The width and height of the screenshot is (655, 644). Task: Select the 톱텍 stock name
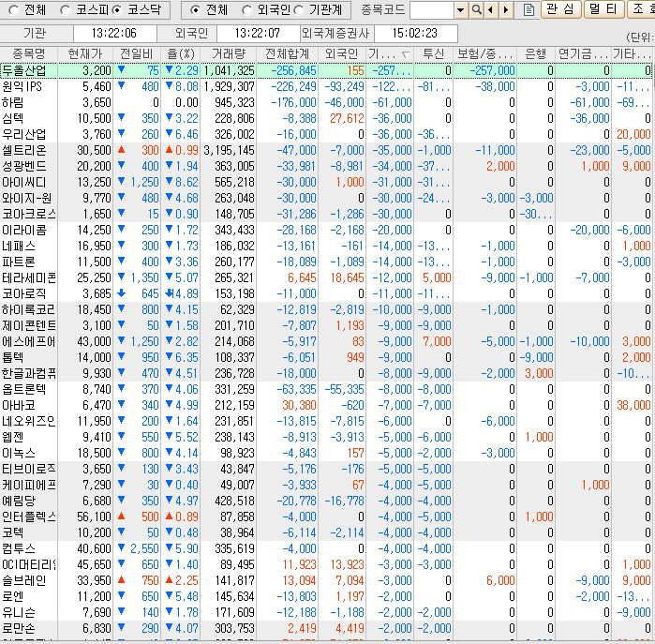(x=12, y=357)
